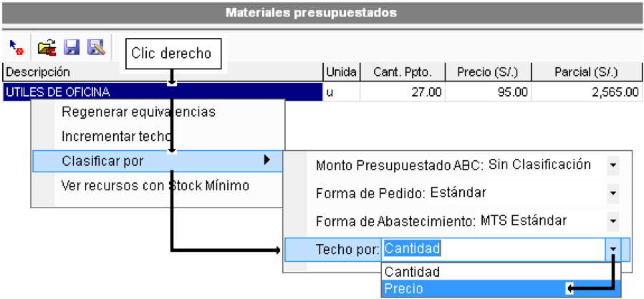Select the UTILES DE OFICINA row
This screenshot has width=644, height=299.
163,92
